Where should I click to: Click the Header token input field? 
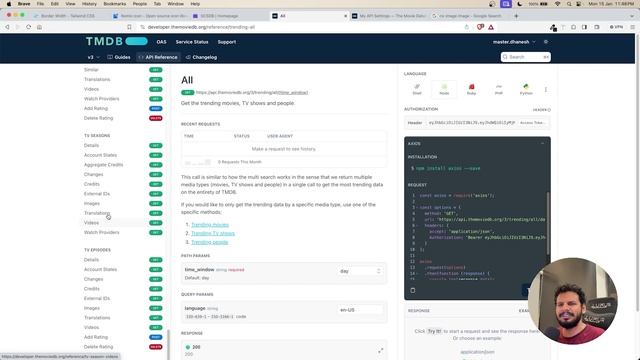point(471,122)
